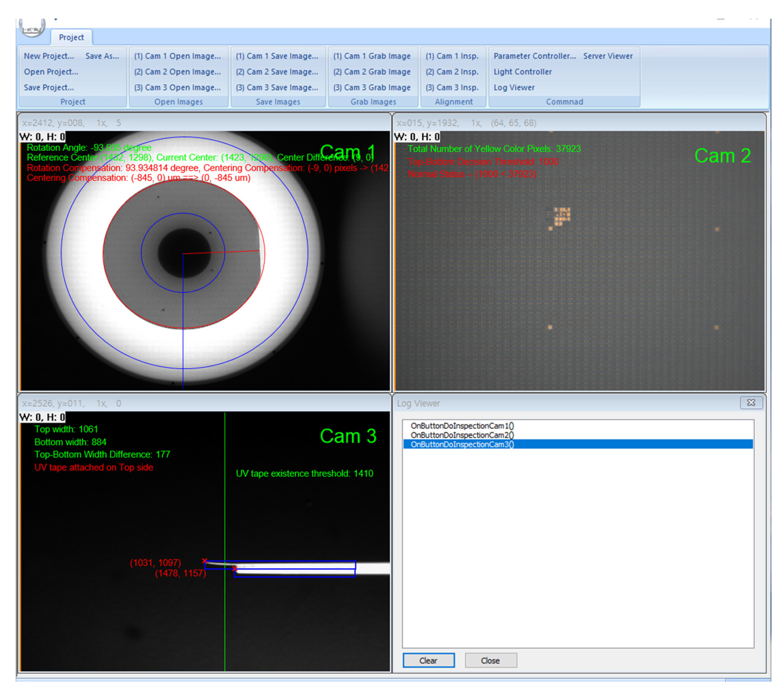Click (3) Cam 3 Grab Image
The height and width of the screenshot is (700, 784).
(x=372, y=87)
